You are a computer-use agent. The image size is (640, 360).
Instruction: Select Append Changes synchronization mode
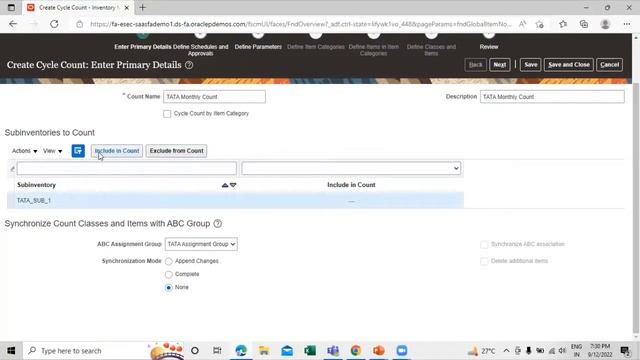tap(169, 261)
